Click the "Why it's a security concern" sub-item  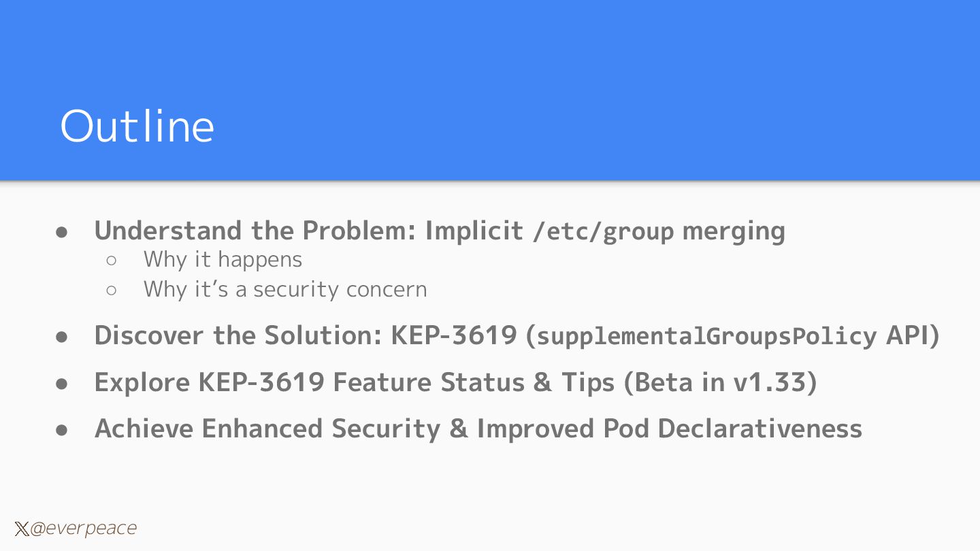(285, 289)
